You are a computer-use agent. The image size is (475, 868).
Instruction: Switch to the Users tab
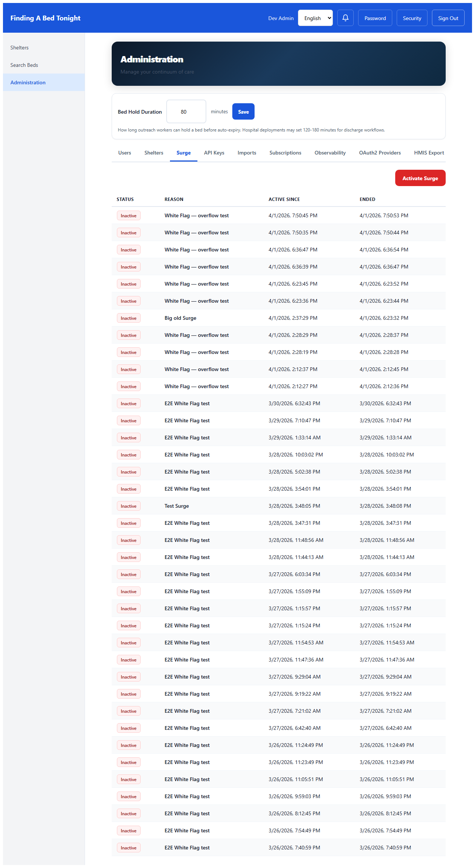[x=125, y=153]
